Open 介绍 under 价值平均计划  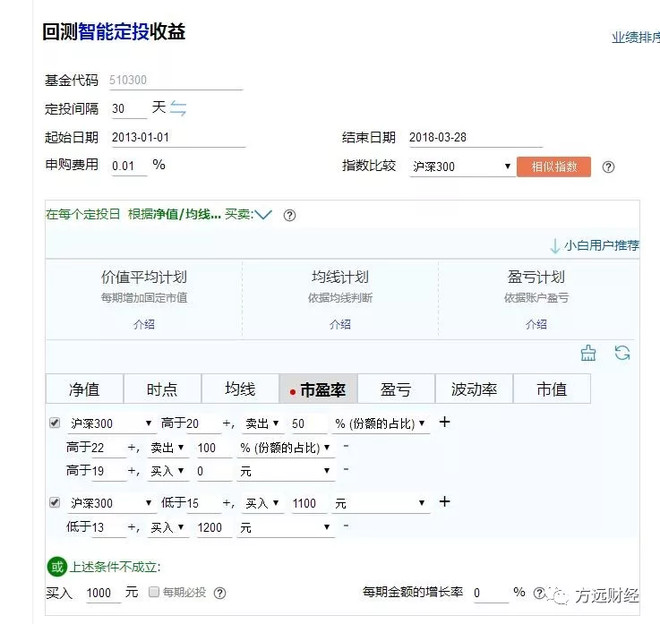tap(144, 324)
